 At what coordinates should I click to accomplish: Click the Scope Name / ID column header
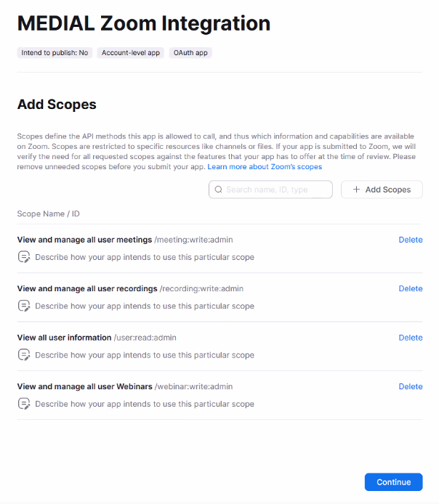(48, 214)
